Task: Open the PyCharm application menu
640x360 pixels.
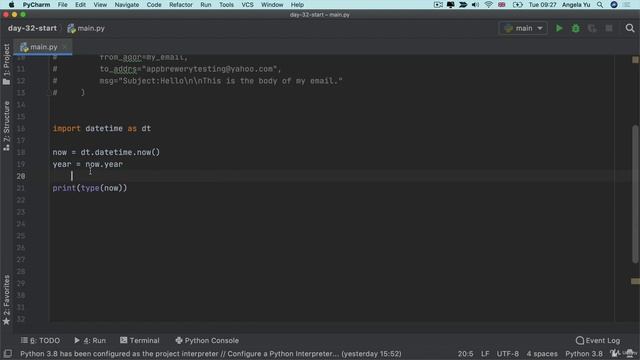Action: pyautogui.click(x=36, y=5)
